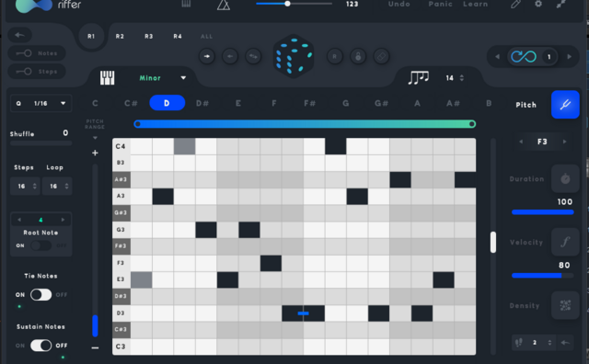This screenshot has width=589, height=364.
Task: Click the Density dots icon
Action: coord(565,305)
